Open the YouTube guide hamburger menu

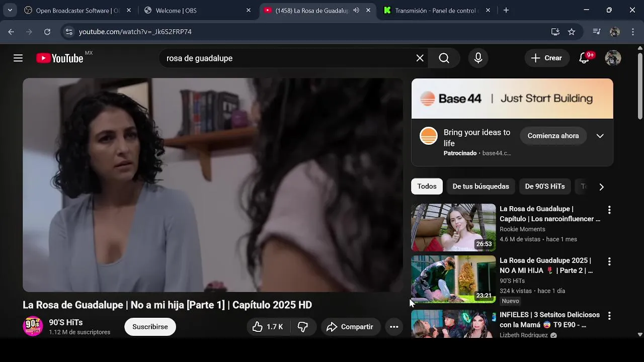tap(18, 58)
